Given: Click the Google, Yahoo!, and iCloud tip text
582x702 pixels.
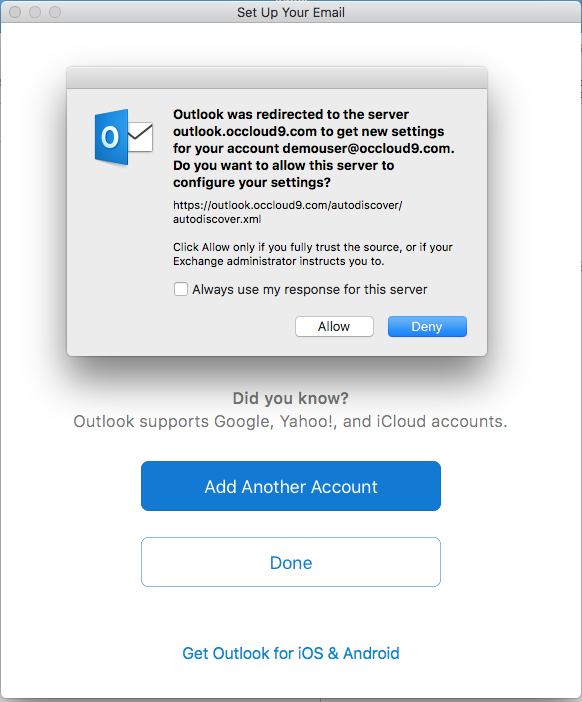Looking at the screenshot, I should pyautogui.click(x=291, y=421).
